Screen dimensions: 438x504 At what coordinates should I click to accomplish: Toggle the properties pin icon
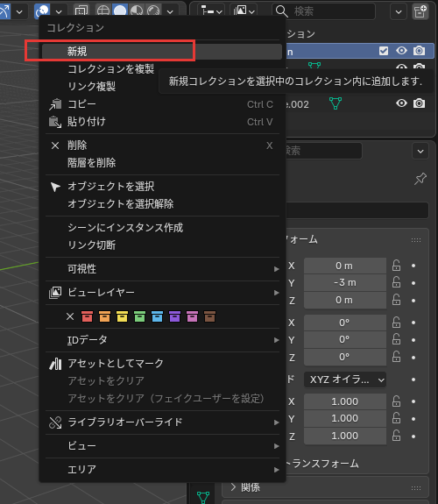pyautogui.click(x=420, y=179)
